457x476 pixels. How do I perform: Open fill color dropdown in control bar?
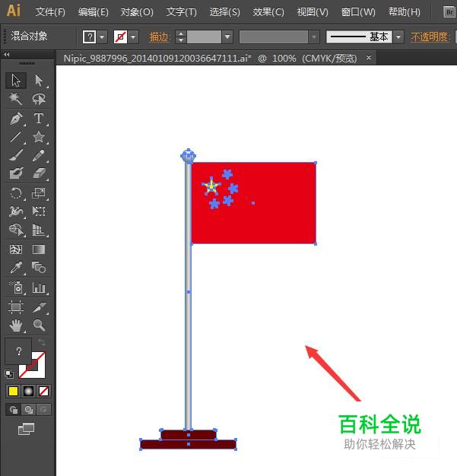click(102, 37)
